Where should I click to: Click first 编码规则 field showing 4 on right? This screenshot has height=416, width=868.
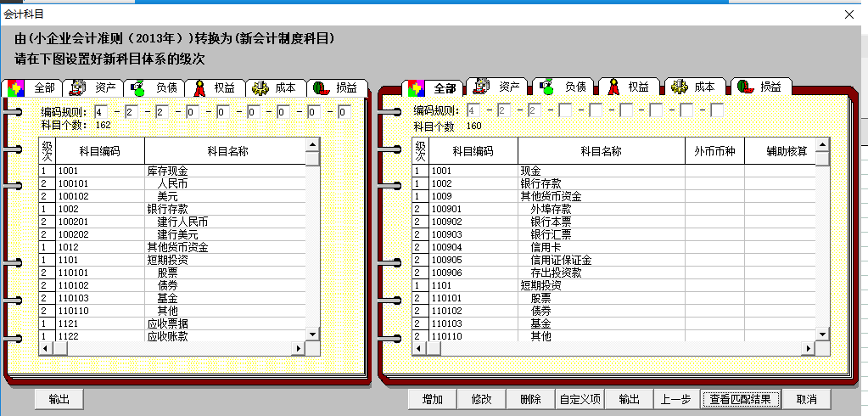(x=473, y=110)
